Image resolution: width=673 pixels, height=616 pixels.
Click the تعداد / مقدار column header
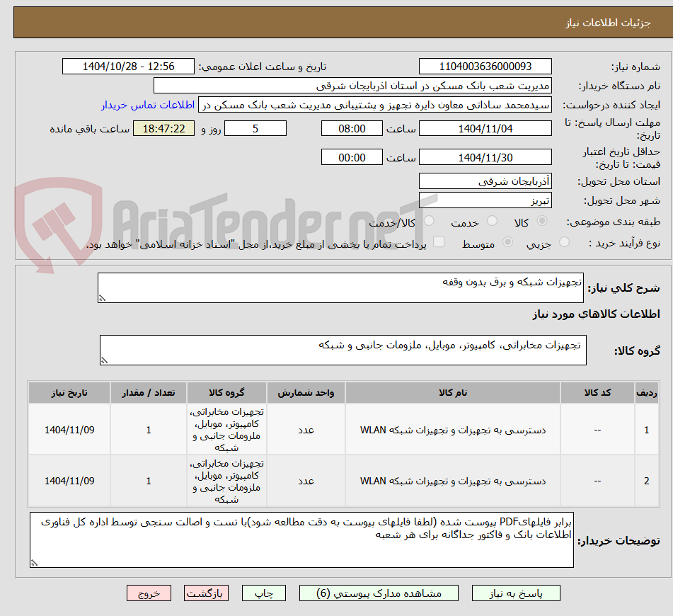[149, 393]
